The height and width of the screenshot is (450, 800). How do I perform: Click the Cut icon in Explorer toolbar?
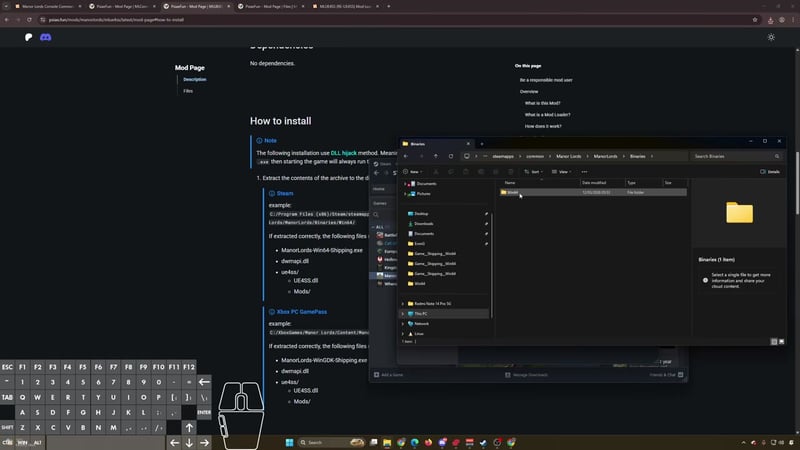tap(436, 172)
